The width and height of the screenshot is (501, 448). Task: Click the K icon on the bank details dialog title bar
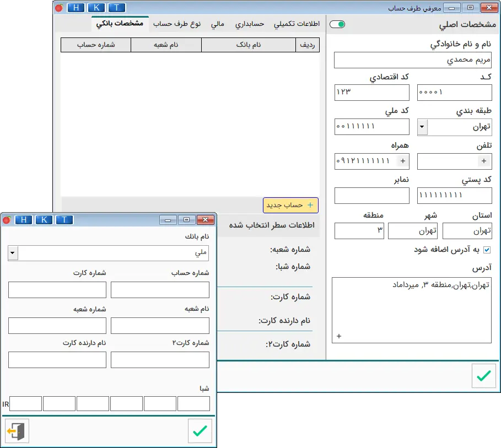(x=44, y=219)
